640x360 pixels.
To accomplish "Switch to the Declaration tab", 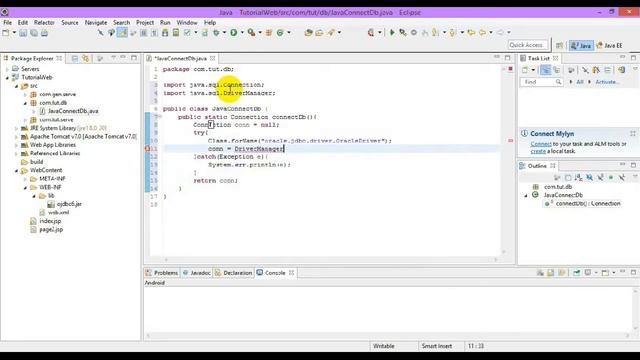I will click(233, 273).
